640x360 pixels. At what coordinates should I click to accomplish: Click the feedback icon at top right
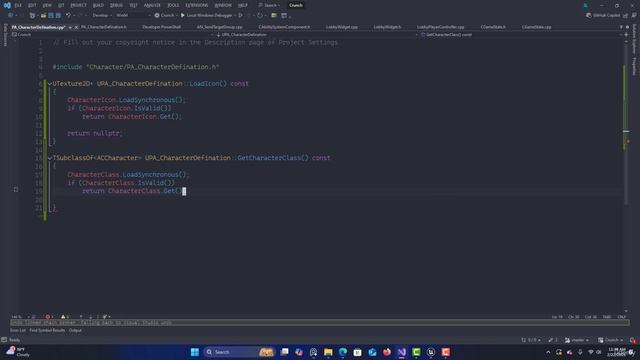click(634, 16)
